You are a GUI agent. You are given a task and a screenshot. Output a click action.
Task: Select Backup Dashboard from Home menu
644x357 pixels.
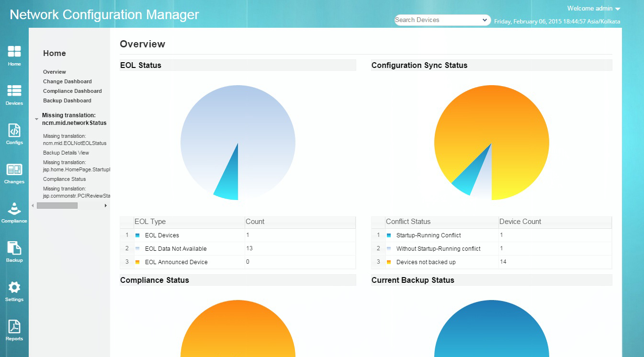66,100
